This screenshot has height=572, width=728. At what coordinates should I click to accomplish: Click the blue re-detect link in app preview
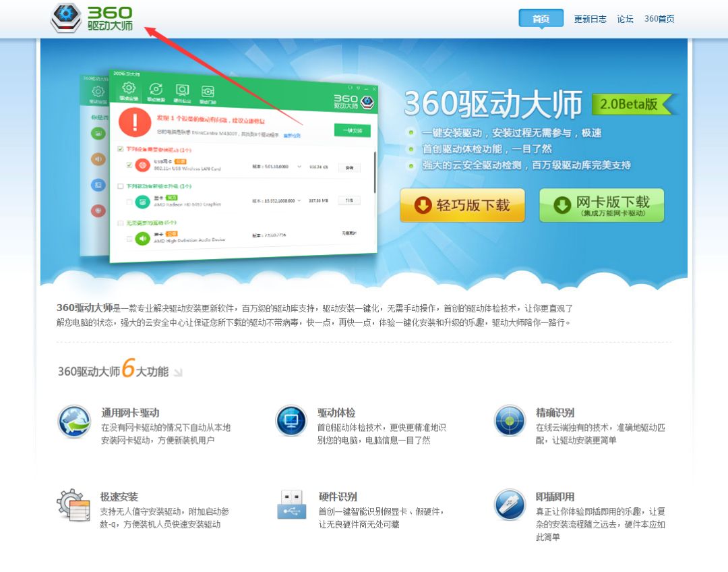coord(292,136)
